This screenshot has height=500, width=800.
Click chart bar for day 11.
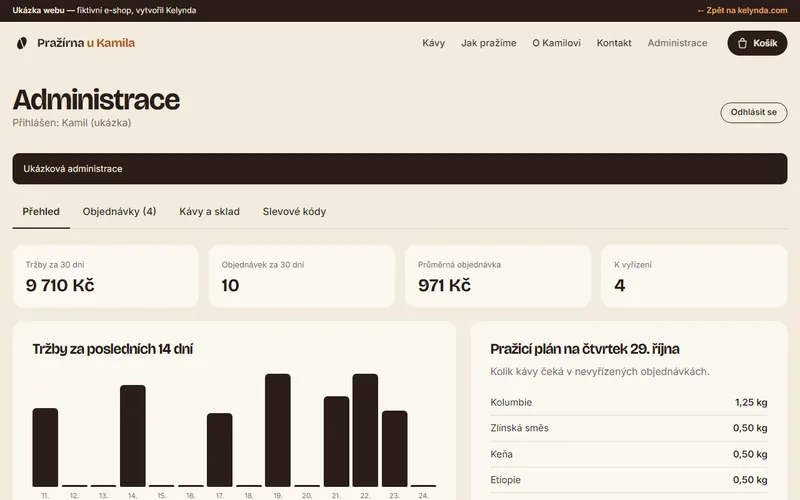click(x=45, y=447)
